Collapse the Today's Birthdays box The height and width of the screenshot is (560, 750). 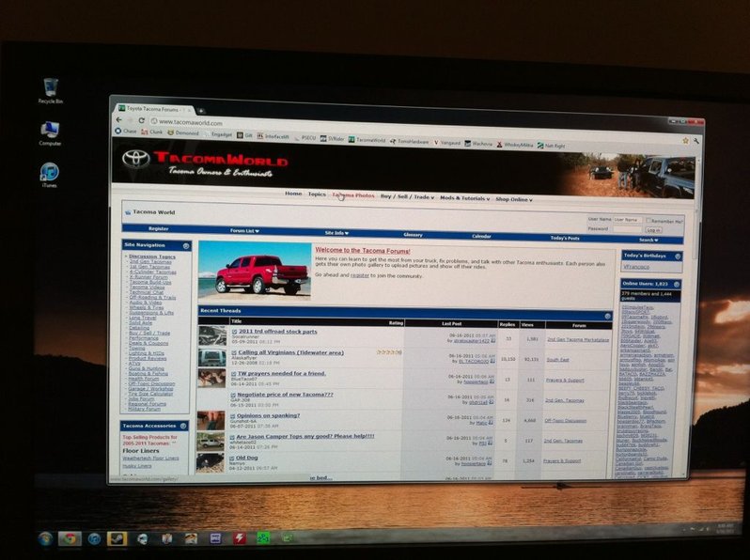tap(678, 257)
